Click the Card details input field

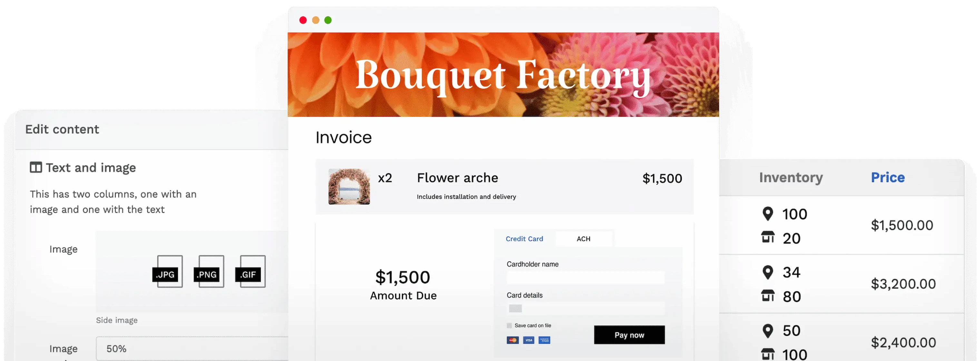pos(585,308)
